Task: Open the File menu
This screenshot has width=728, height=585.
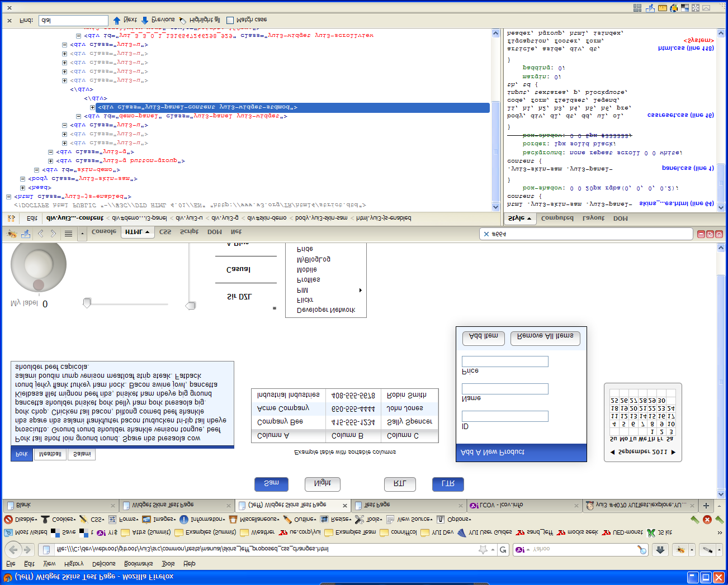Action: (x=11, y=563)
